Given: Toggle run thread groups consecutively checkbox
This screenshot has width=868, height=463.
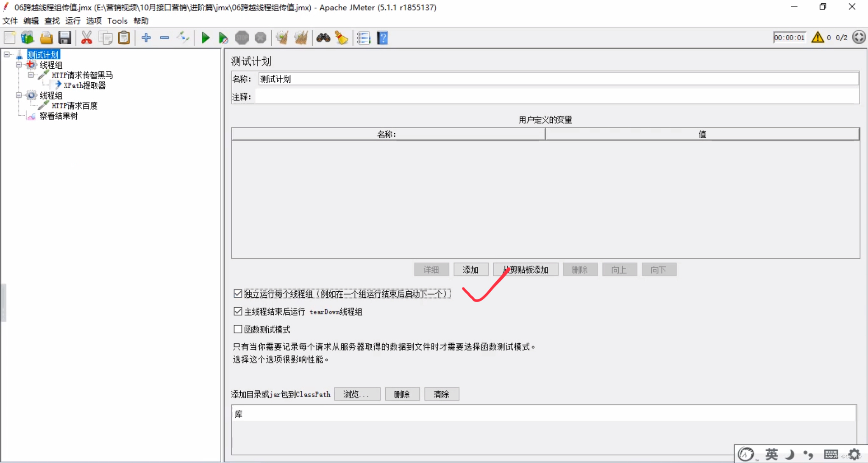Looking at the screenshot, I should (x=238, y=294).
